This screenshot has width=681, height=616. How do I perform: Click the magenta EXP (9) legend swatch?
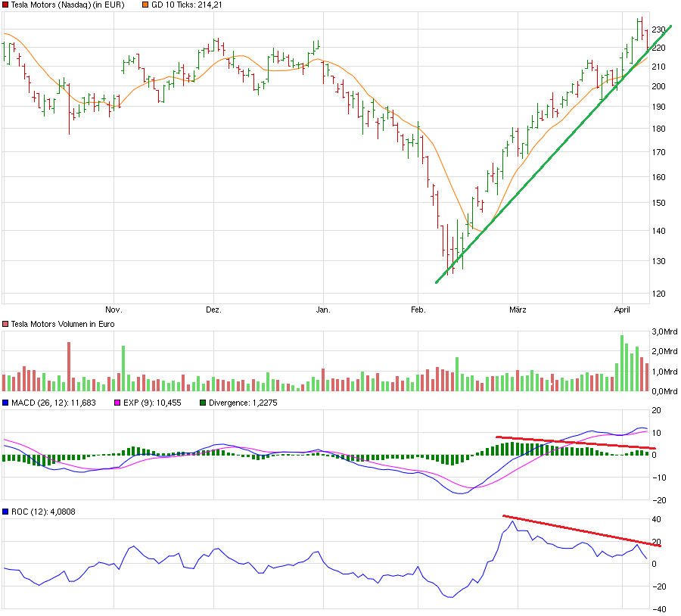[117, 403]
